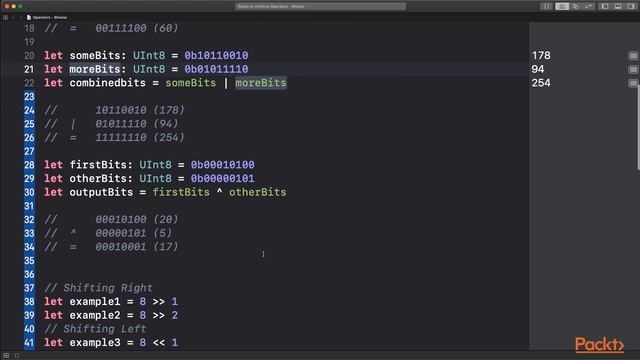
Task: Click on the someBits variable on line 20
Action: (95, 56)
